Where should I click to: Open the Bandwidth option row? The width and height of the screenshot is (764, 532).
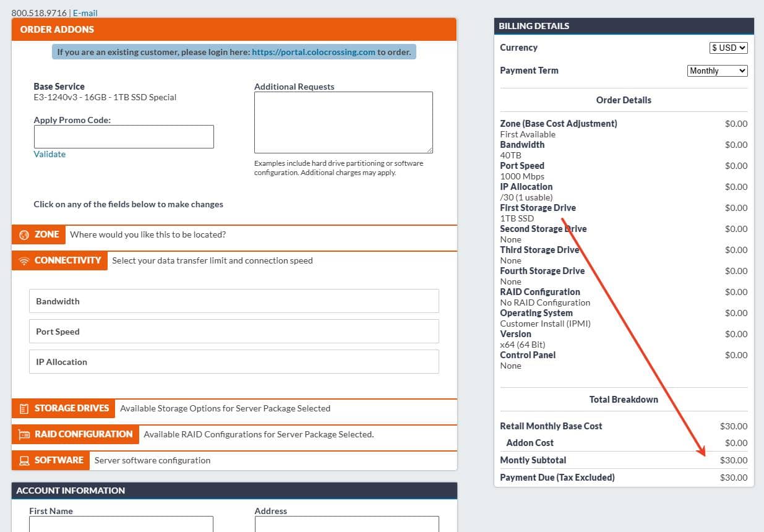(234, 301)
